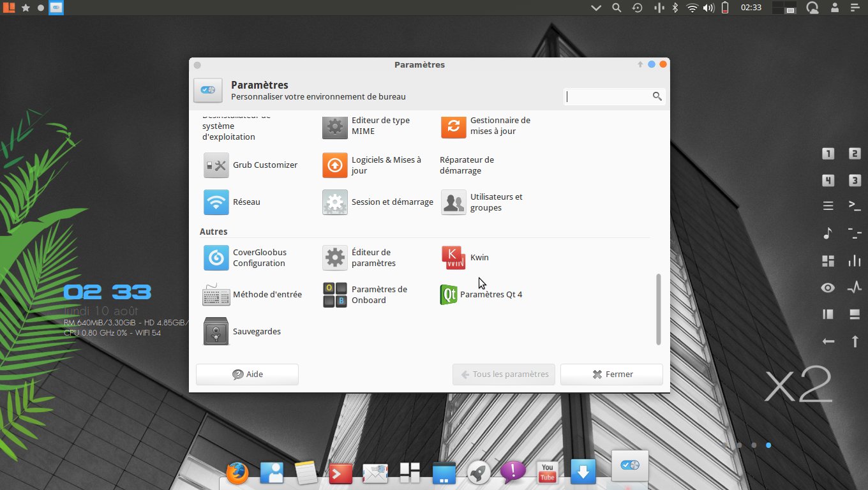
Task: Launch Firefox from the dock
Action: coord(237,473)
